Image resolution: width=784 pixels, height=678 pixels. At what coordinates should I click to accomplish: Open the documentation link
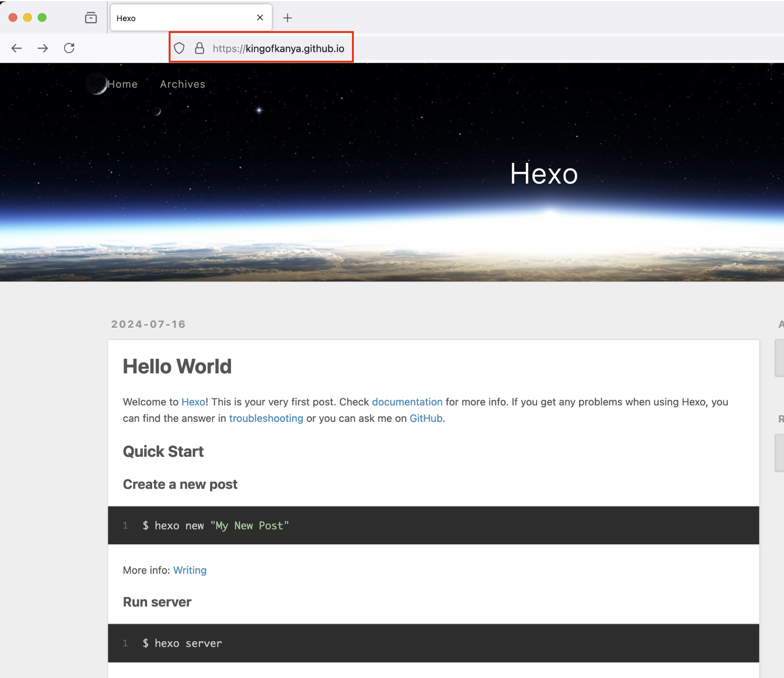click(407, 402)
